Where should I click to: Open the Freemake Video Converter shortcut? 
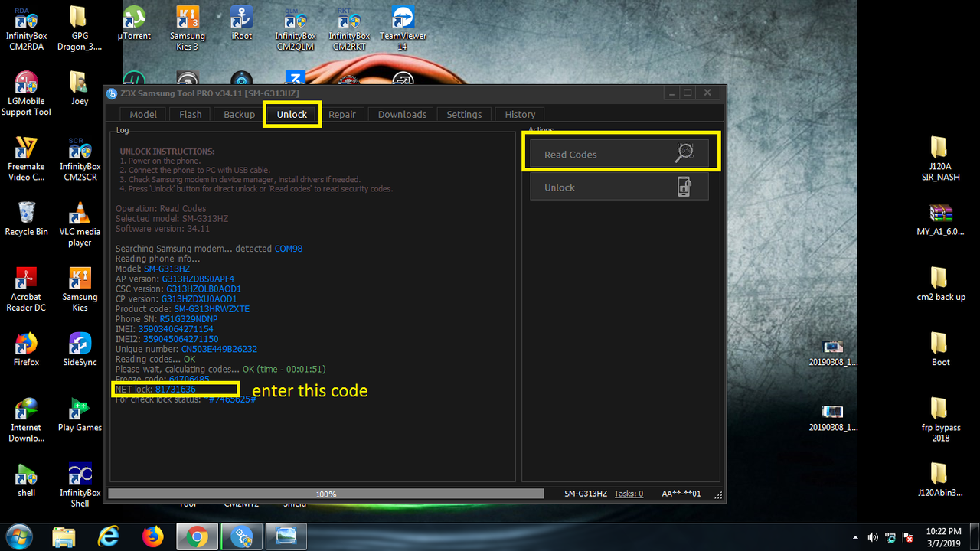pyautogui.click(x=26, y=159)
